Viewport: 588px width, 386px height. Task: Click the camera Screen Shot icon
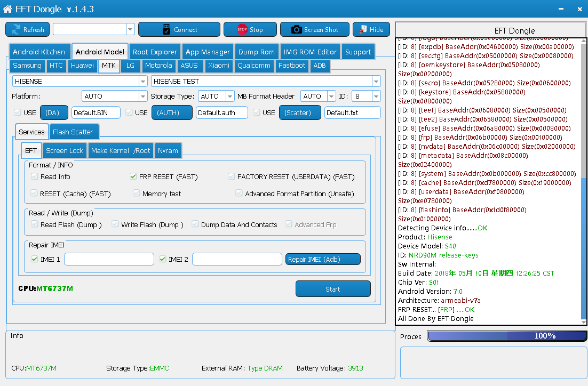pyautogui.click(x=296, y=30)
